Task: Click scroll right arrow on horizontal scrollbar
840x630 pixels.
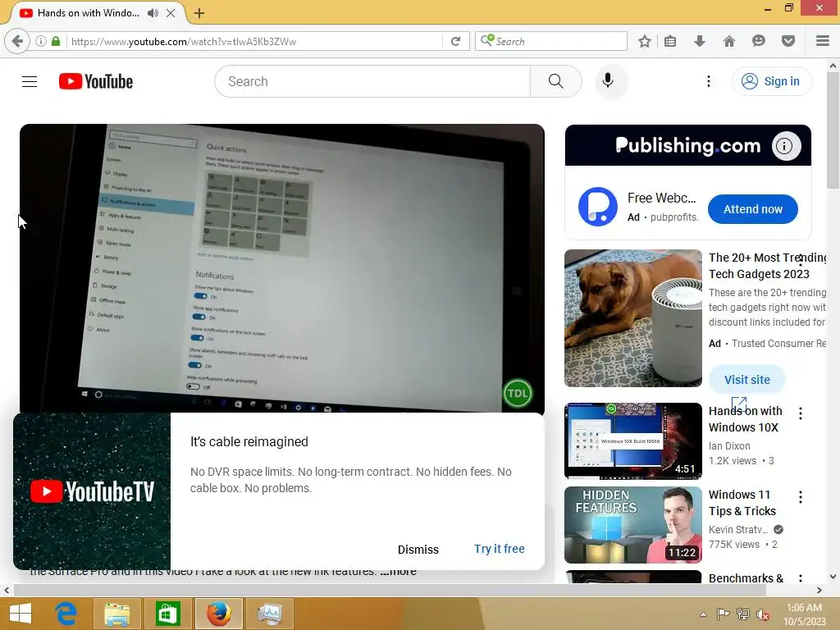Action: click(x=819, y=591)
